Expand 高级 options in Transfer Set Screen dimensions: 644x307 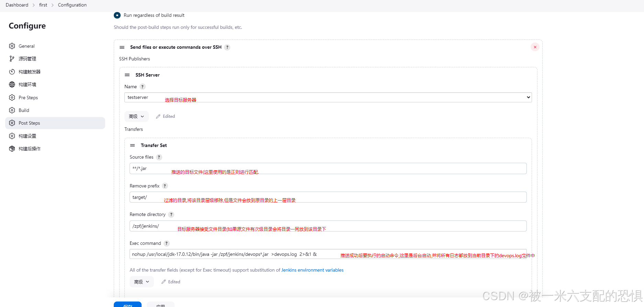142,282
